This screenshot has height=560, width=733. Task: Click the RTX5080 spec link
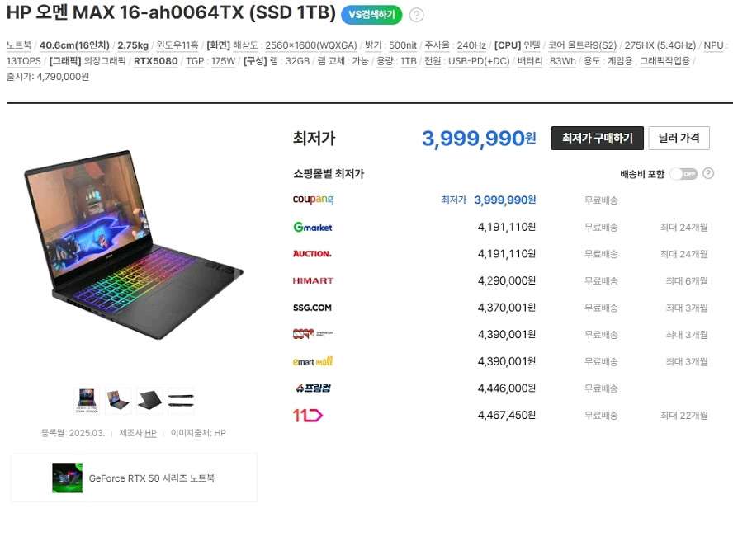(x=156, y=61)
